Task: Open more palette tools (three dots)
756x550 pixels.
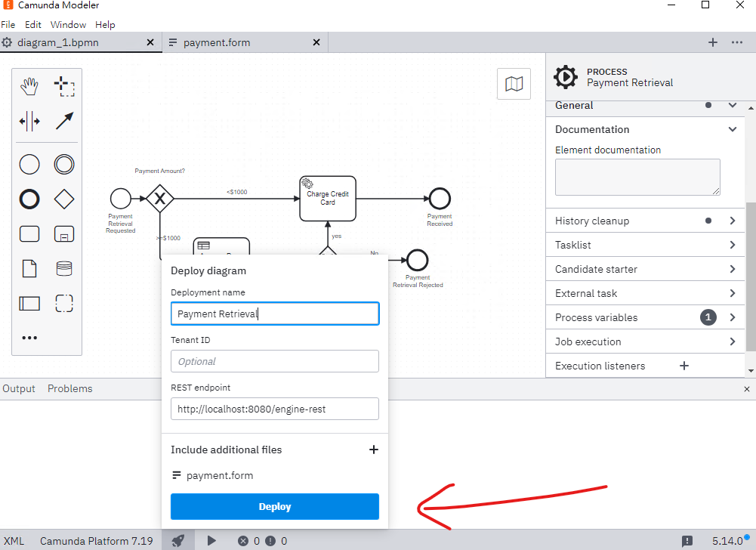Action: click(x=29, y=338)
